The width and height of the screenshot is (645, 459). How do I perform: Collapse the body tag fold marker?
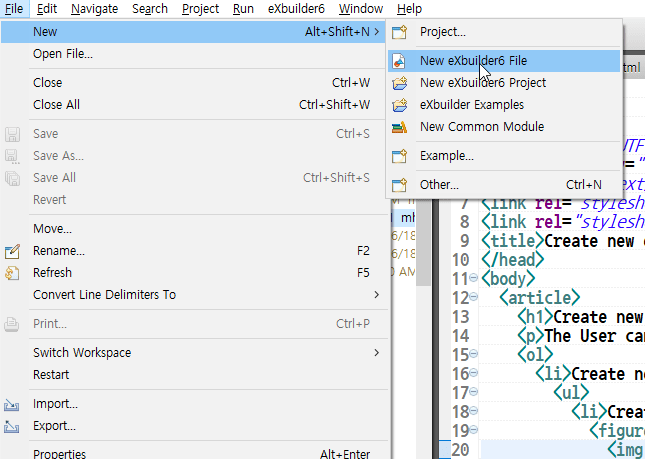tap(473, 279)
